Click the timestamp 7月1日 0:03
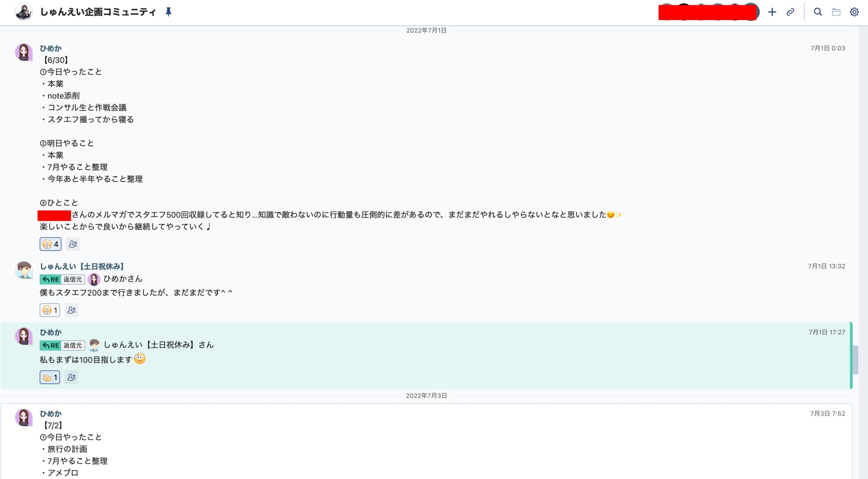Screen dimensions: 868x479 tap(828, 48)
